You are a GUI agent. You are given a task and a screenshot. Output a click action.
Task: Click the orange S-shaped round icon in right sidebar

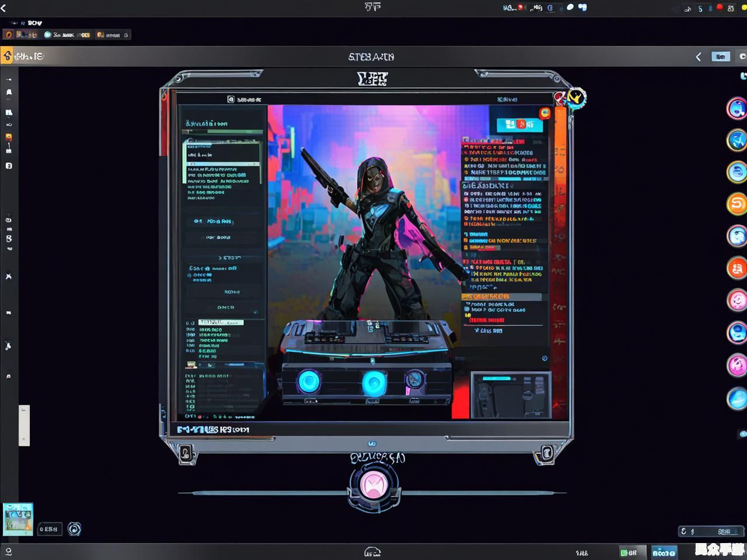[x=737, y=204]
